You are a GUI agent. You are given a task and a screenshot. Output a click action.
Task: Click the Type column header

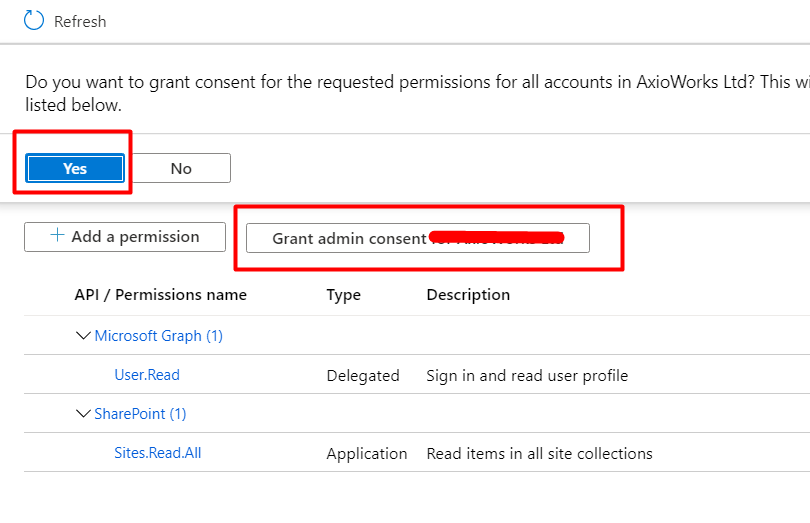click(343, 295)
